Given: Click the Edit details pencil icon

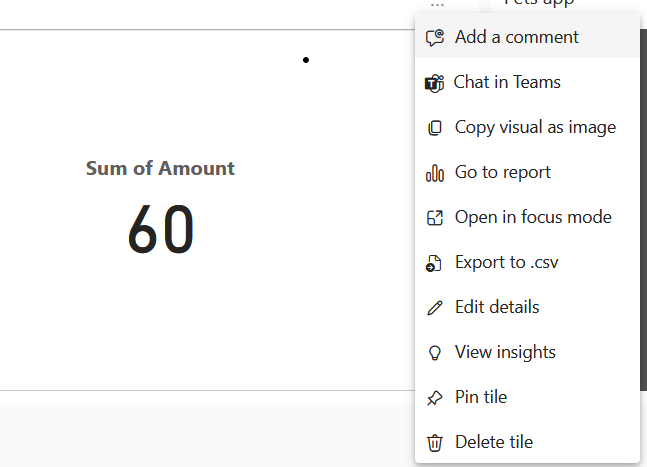Looking at the screenshot, I should [434, 308].
